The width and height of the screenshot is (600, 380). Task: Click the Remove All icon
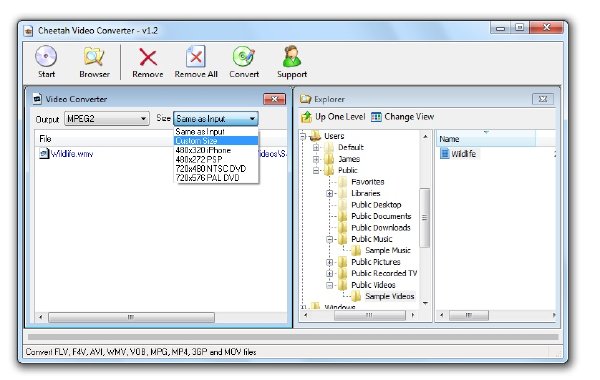(196, 56)
